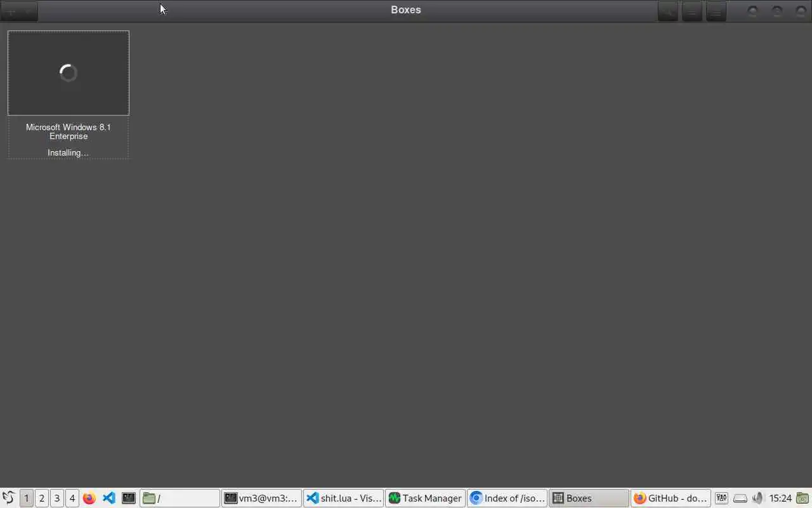Close the Boxes window
This screenshot has width=812, height=508.
pos(801,11)
